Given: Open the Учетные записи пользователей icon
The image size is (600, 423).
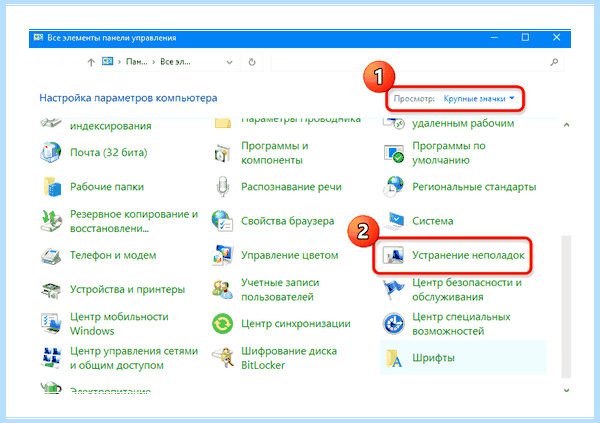Looking at the screenshot, I should (222, 289).
